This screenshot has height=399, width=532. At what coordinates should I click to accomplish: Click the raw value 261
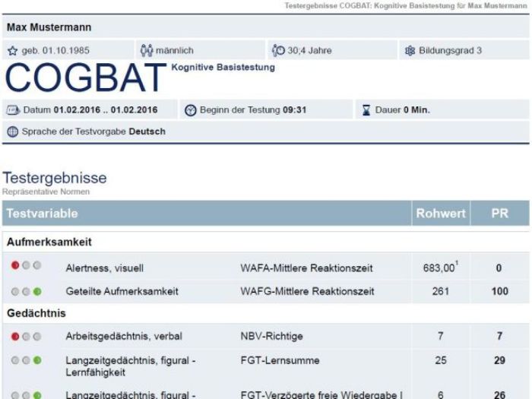440,291
